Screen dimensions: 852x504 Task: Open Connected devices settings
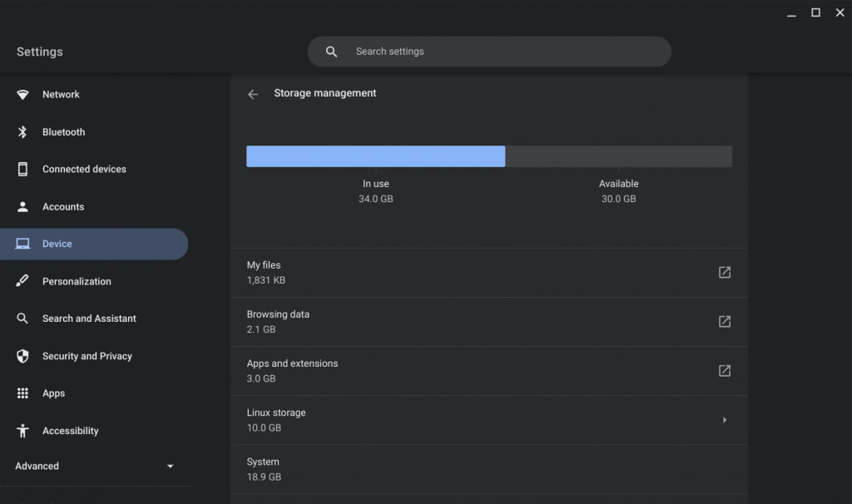click(84, 169)
